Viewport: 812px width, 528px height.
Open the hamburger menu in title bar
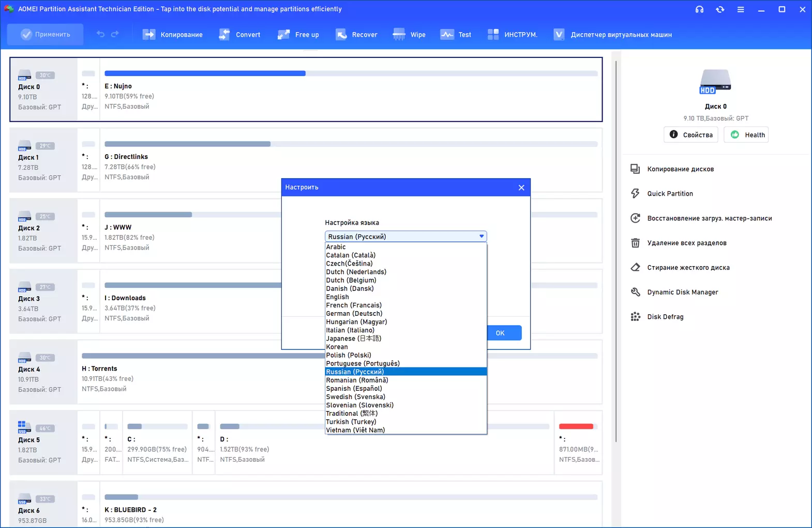(741, 9)
